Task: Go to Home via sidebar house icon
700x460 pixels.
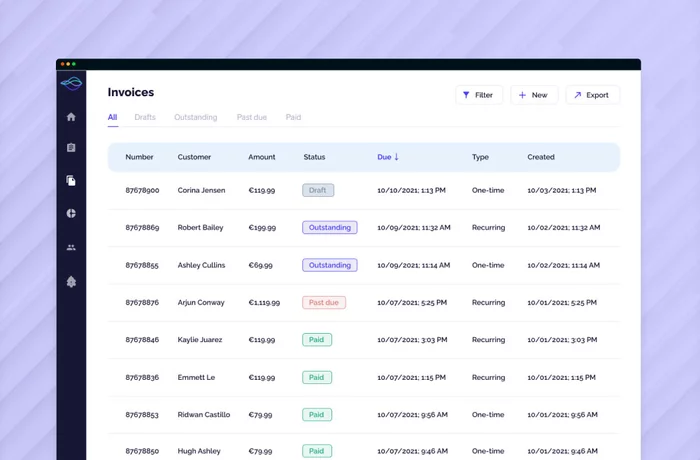Action: click(71, 117)
